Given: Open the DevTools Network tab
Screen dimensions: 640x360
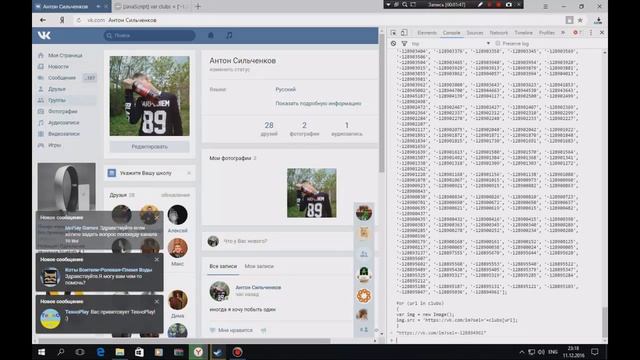Looking at the screenshot, I should pyautogui.click(x=499, y=33).
